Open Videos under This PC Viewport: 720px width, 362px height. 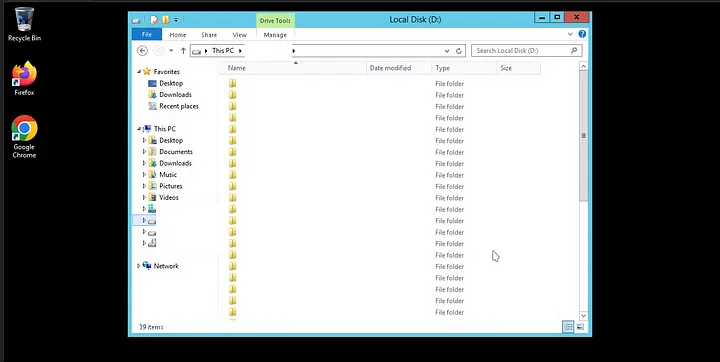pos(169,198)
